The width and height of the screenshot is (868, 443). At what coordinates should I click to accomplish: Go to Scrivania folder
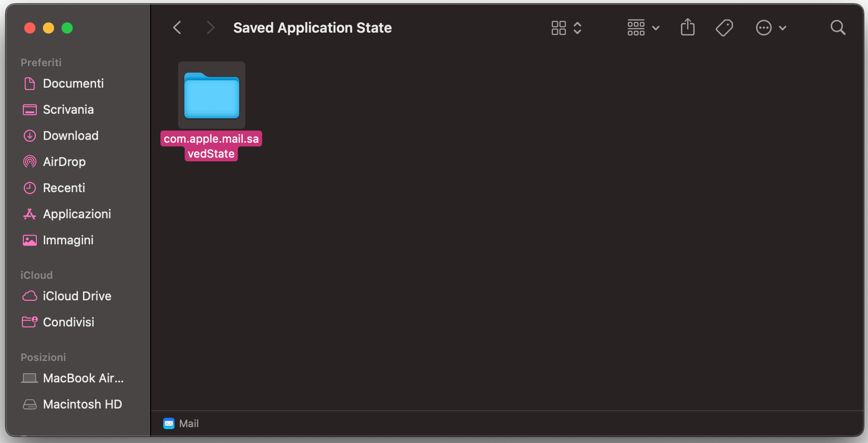pyautogui.click(x=68, y=110)
